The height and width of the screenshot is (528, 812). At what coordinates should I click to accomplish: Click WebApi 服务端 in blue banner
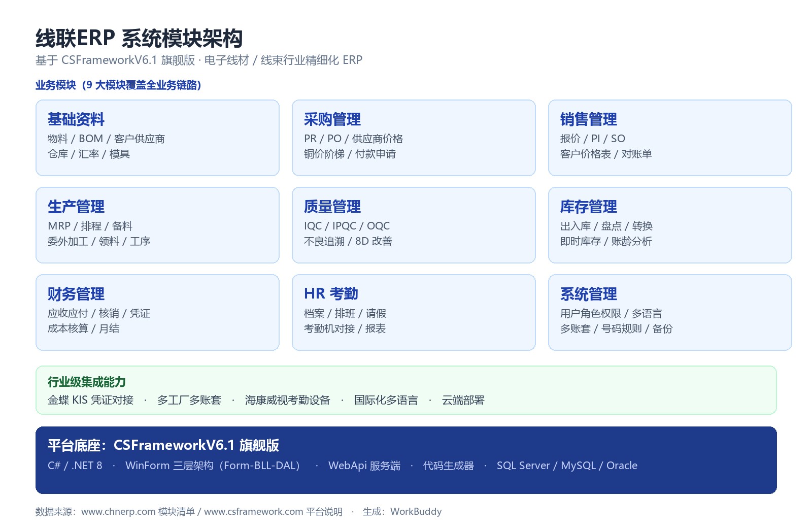[364, 466]
